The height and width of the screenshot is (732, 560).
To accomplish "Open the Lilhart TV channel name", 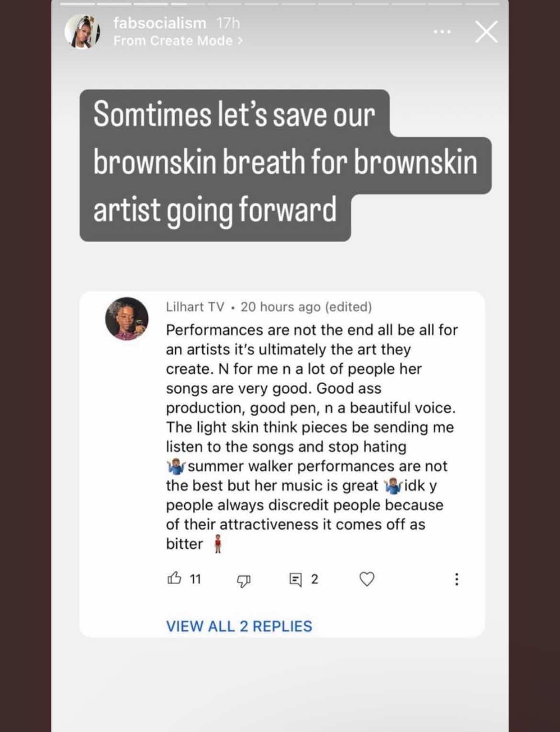I will (x=195, y=307).
